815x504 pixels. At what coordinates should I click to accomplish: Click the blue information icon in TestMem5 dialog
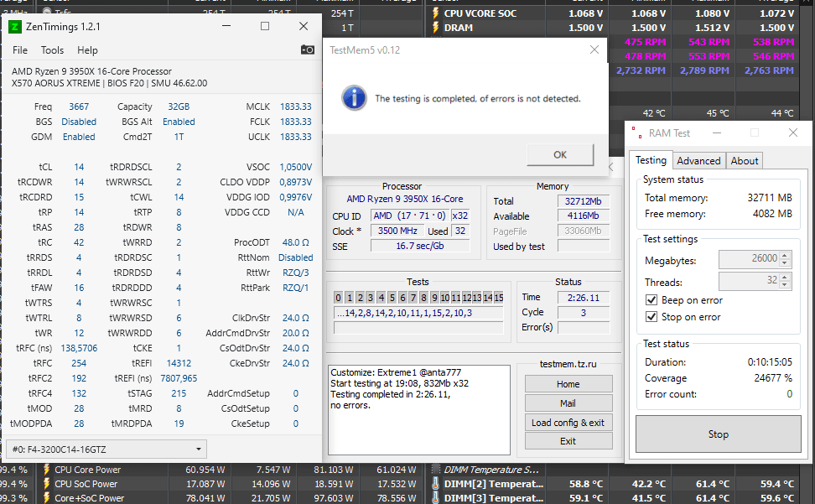[x=353, y=98]
